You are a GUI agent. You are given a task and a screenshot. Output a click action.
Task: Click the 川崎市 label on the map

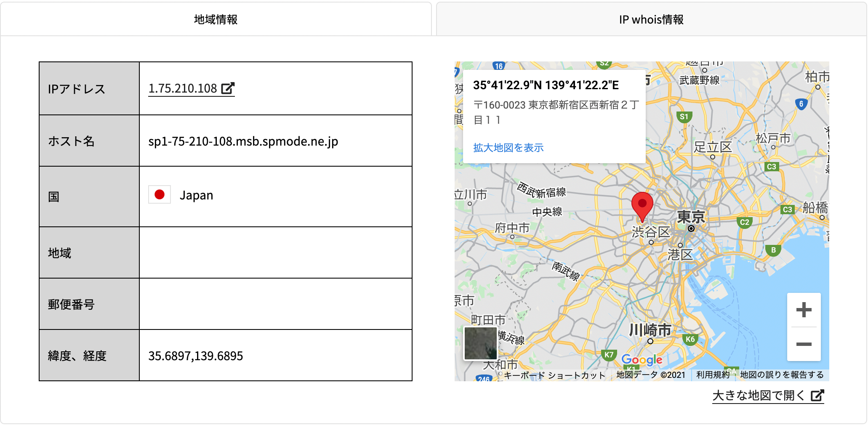click(x=650, y=330)
